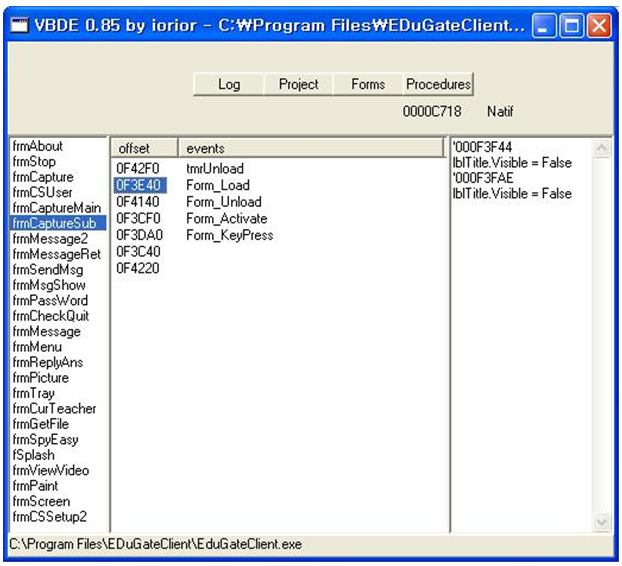This screenshot has width=622, height=566.
Task: Select frmCaptureMain in the form list
Action: click(57, 208)
